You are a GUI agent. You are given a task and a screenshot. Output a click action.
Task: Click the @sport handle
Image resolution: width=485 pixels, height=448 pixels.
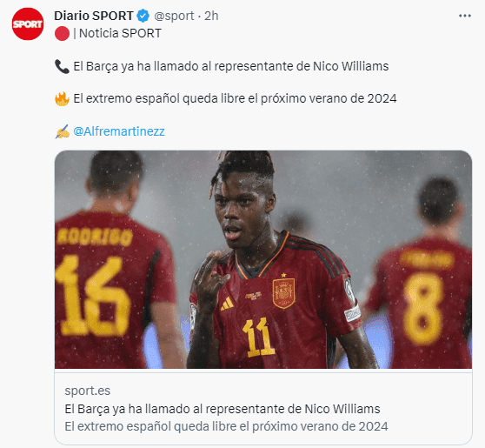point(174,16)
